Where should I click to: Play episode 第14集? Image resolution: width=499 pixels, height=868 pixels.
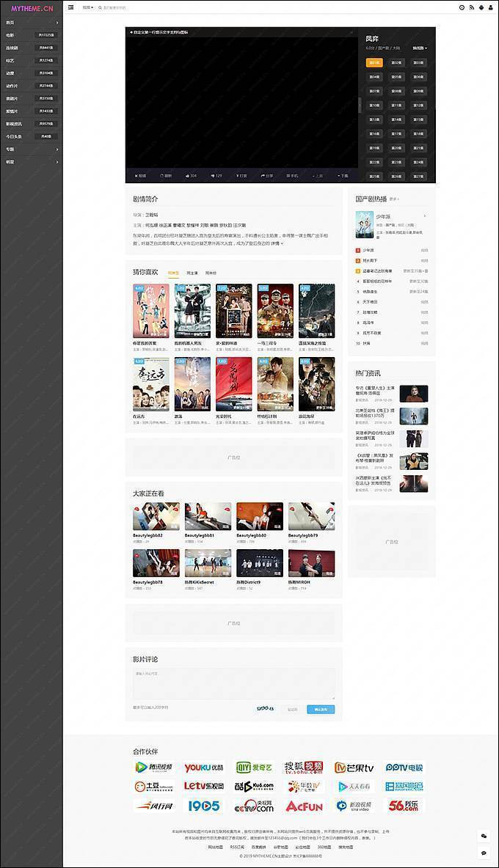396,119
